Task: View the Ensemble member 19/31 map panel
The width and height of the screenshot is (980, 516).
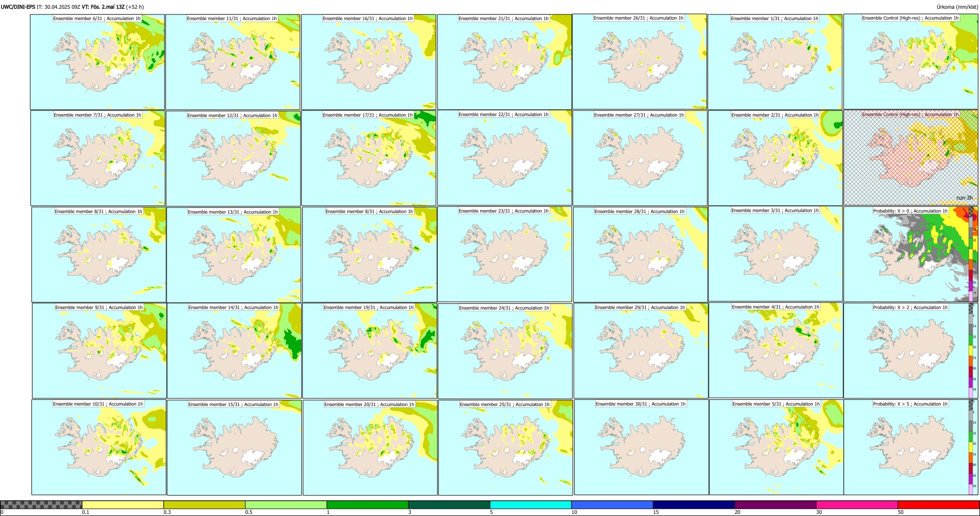Action: [x=370, y=351]
